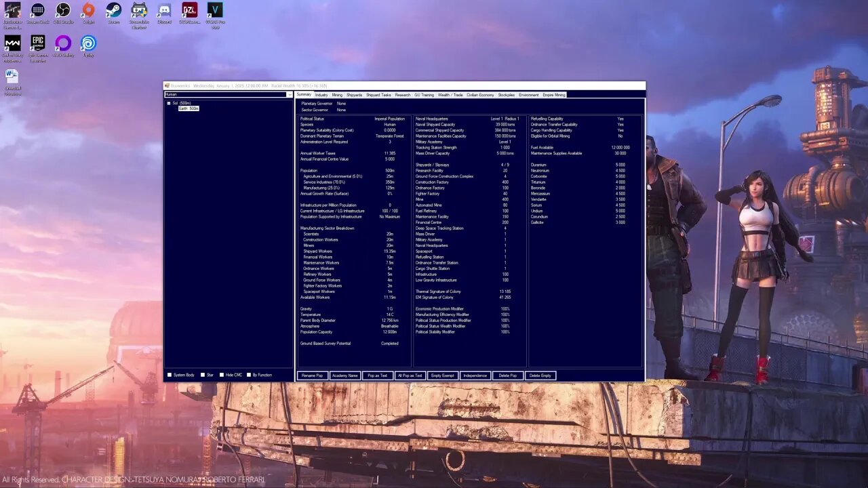Viewport: 868px width, 488px height.
Task: Click the Independence button
Action: [475, 375]
